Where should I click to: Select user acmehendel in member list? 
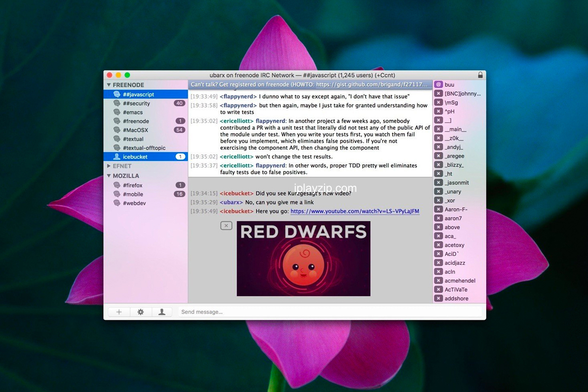(x=460, y=281)
